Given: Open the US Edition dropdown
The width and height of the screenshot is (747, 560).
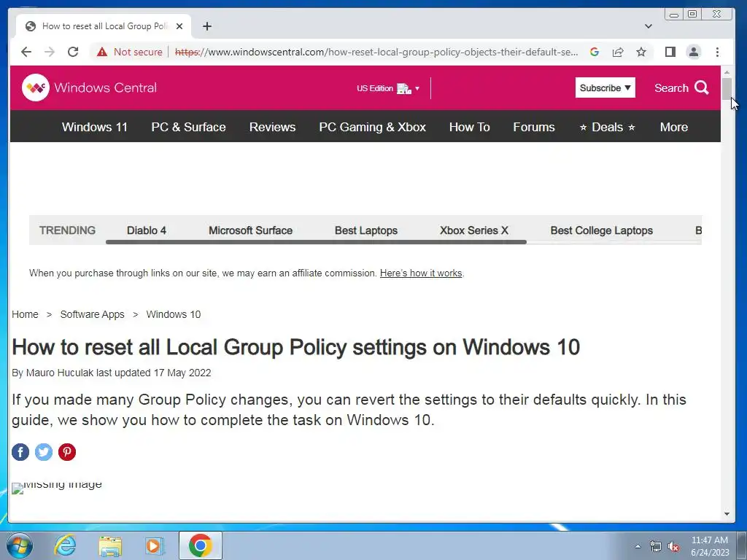Looking at the screenshot, I should (x=388, y=88).
